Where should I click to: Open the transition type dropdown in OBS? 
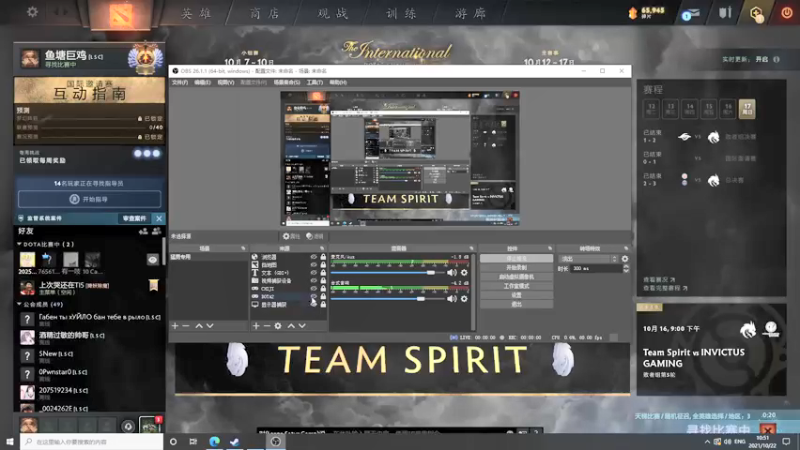click(589, 259)
